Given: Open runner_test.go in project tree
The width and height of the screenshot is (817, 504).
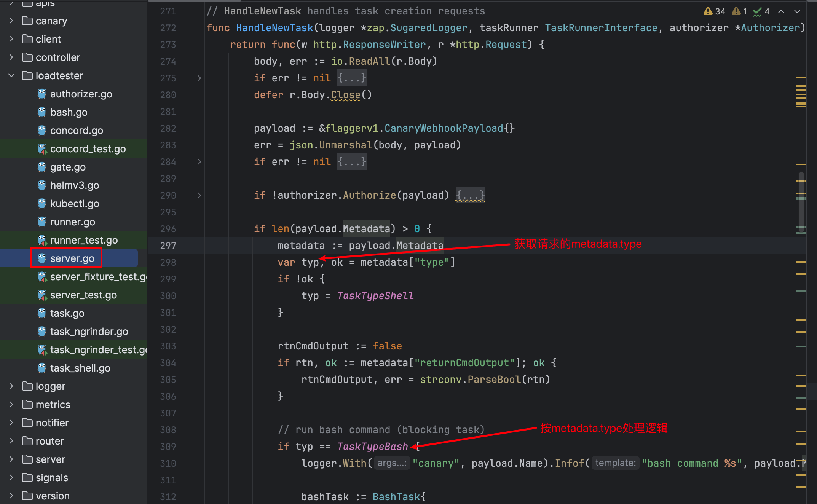Looking at the screenshot, I should coord(84,240).
